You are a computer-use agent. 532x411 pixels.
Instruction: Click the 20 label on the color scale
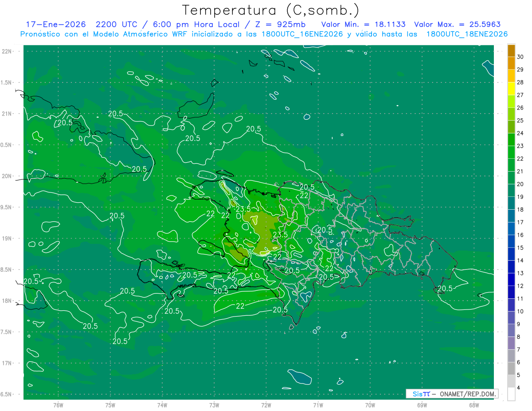520,184
